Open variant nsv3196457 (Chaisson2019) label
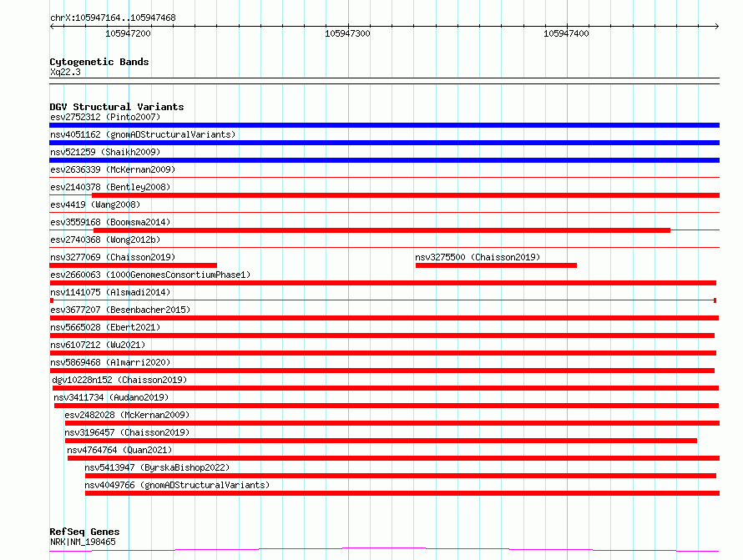The image size is (743, 560). pos(127,432)
